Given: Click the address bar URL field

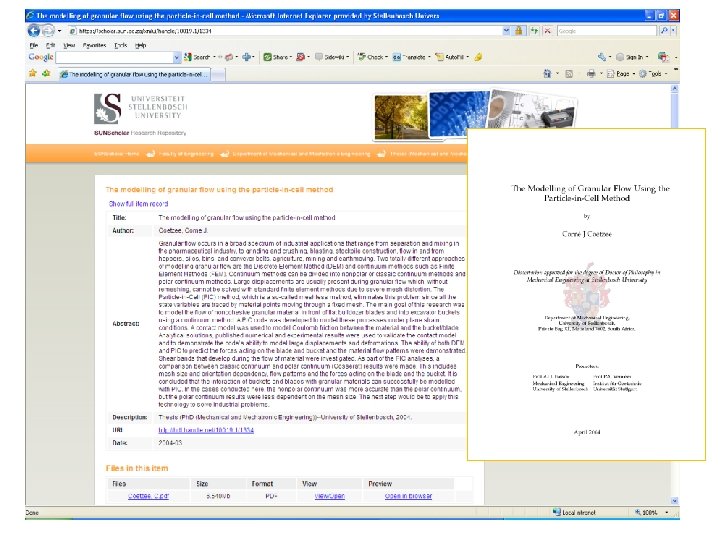Looking at the screenshot, I should (x=285, y=31).
